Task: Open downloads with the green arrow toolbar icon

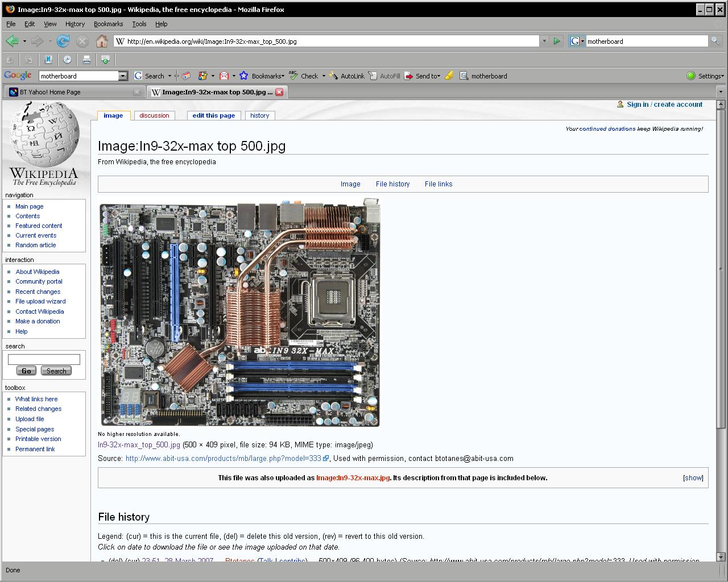Action: point(105,59)
